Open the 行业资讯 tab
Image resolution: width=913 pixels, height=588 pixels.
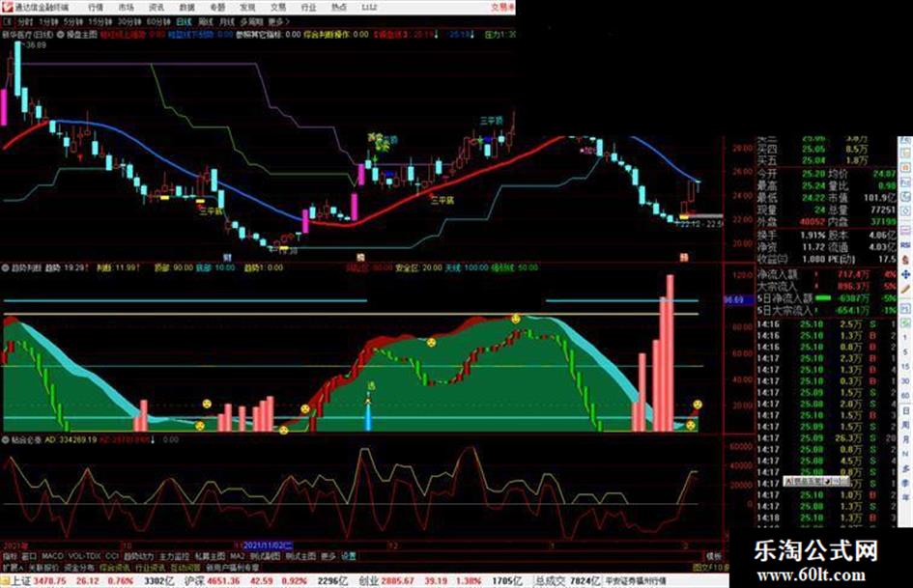pyautogui.click(x=151, y=567)
